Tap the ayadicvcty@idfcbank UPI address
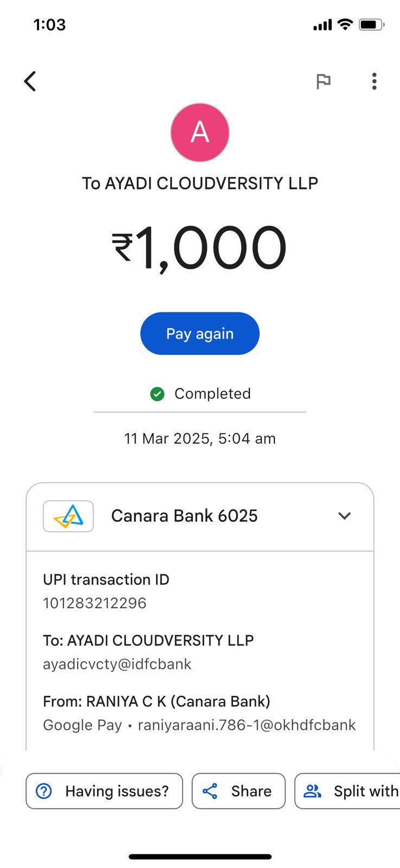The image size is (400, 868). pyautogui.click(x=117, y=664)
